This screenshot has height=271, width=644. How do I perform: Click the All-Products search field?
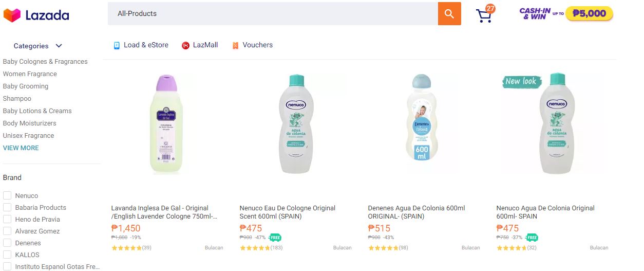point(272,13)
